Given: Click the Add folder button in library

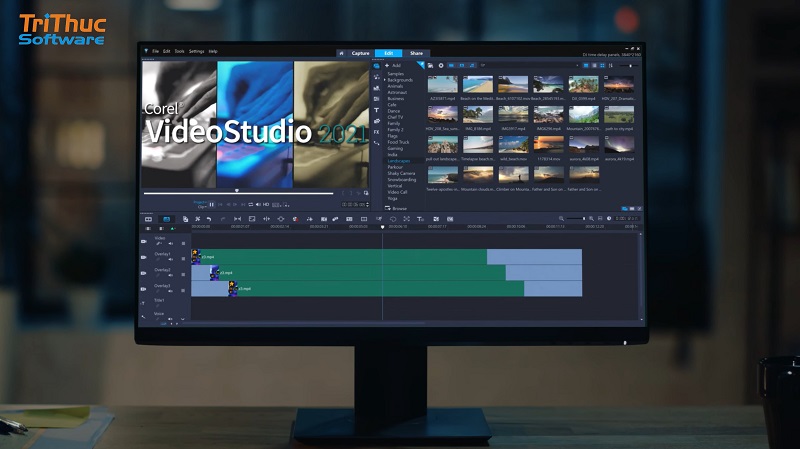Looking at the screenshot, I should [393, 65].
